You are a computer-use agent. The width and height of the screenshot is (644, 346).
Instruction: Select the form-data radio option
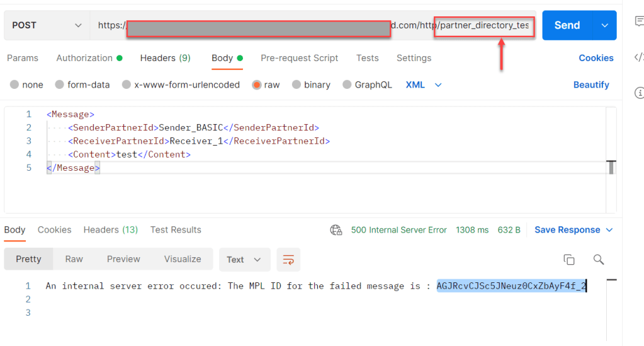pyautogui.click(x=60, y=85)
